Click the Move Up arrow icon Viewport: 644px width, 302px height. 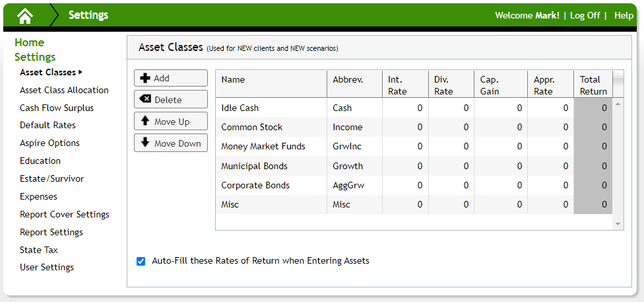pos(145,122)
